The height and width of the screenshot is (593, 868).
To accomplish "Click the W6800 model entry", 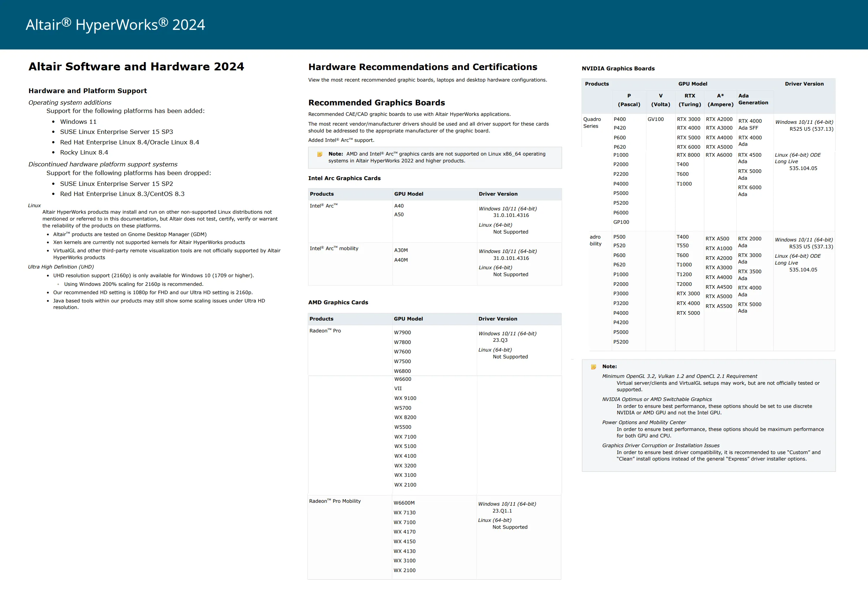I will 402,371.
